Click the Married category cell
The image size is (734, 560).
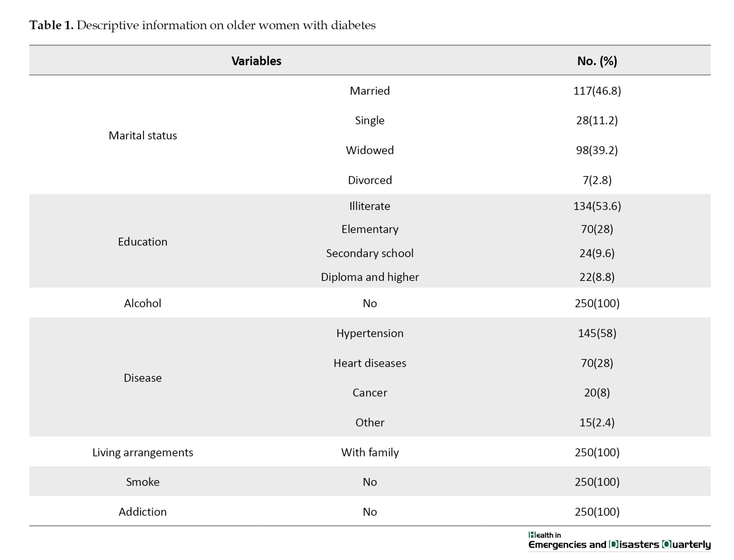[370, 91]
